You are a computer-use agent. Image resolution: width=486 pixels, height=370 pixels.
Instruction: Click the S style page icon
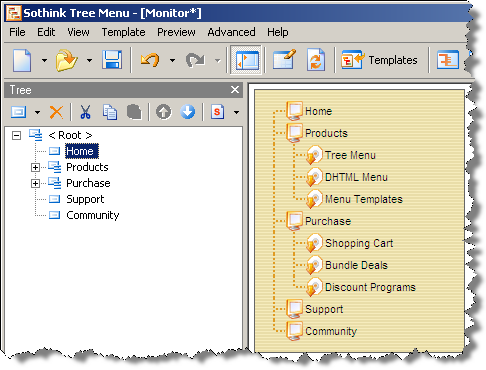coord(217,112)
